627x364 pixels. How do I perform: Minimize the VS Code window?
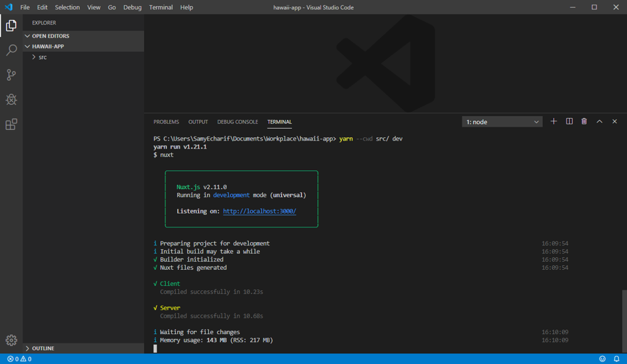[573, 7]
